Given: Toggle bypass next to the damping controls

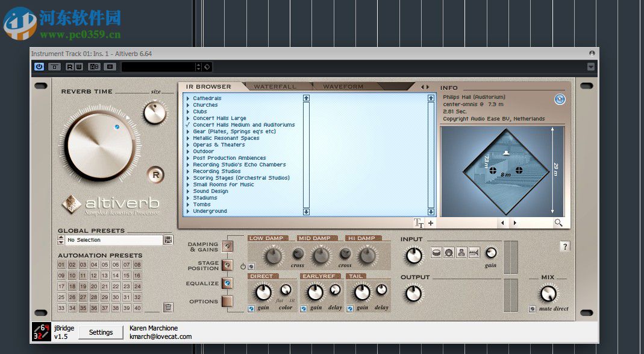Looking at the screenshot, I should [x=251, y=266].
